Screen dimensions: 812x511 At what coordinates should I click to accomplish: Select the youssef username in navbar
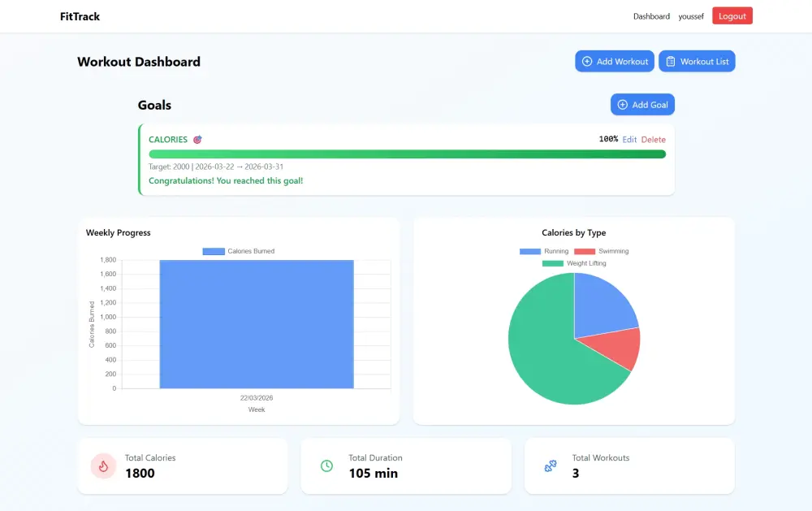[x=691, y=16]
